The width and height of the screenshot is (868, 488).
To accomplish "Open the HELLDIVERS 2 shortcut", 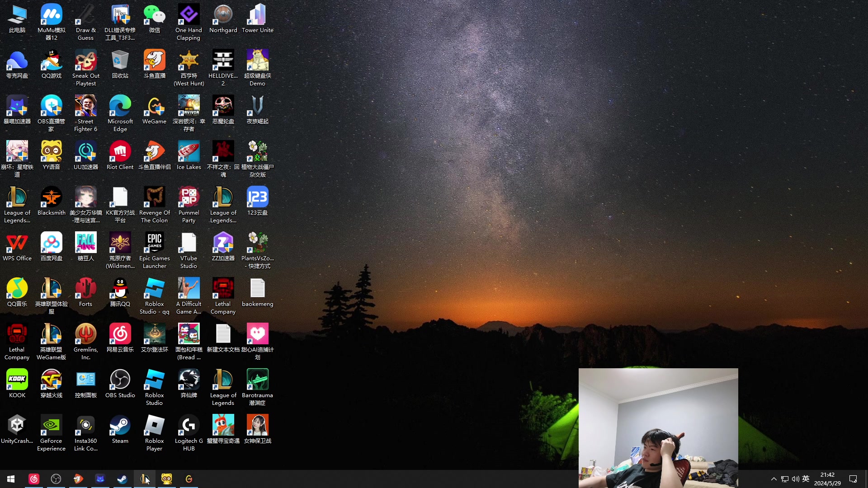I will click(x=223, y=68).
